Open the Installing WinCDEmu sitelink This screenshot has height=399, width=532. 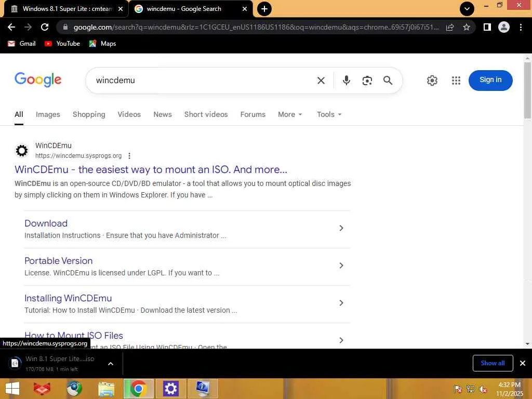(x=68, y=298)
